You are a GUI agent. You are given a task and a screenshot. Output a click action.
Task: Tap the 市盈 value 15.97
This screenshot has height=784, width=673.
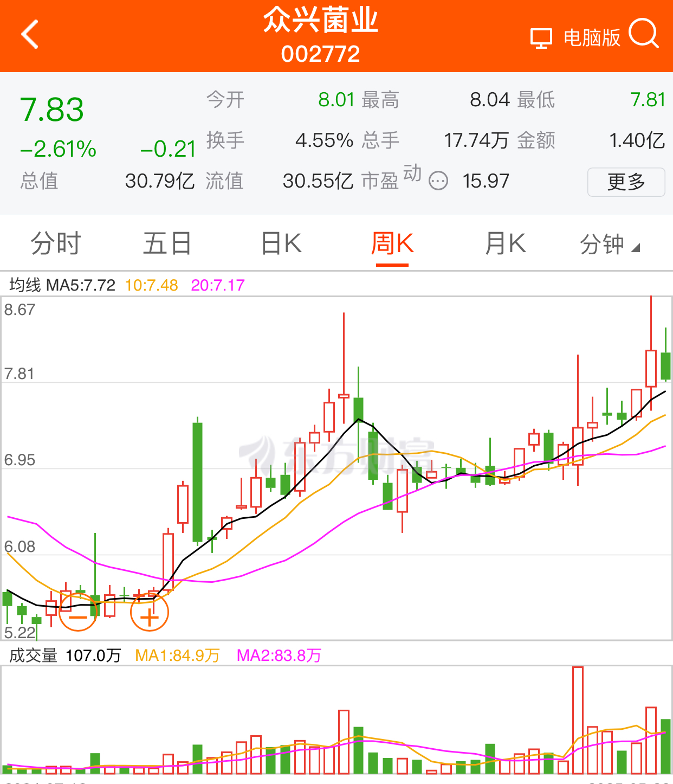[486, 181]
